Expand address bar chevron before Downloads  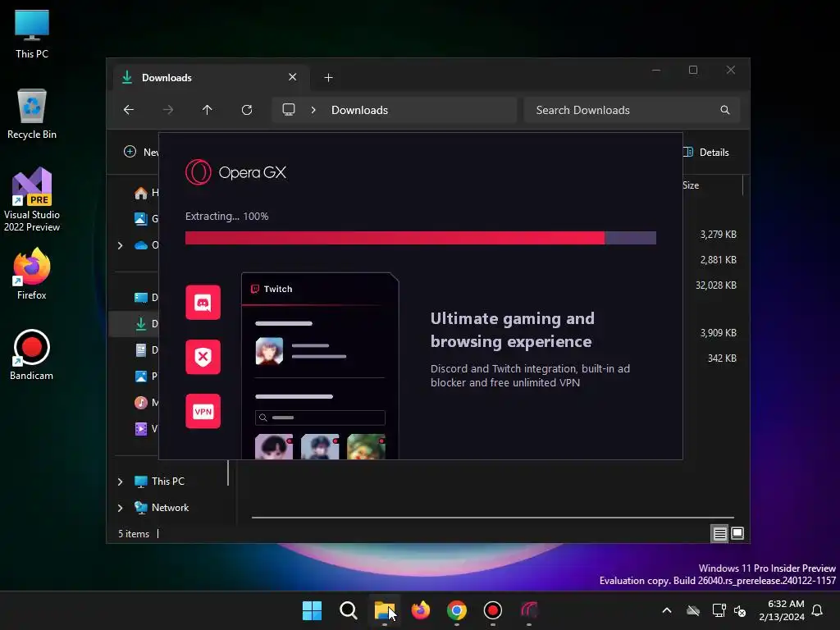(x=313, y=110)
